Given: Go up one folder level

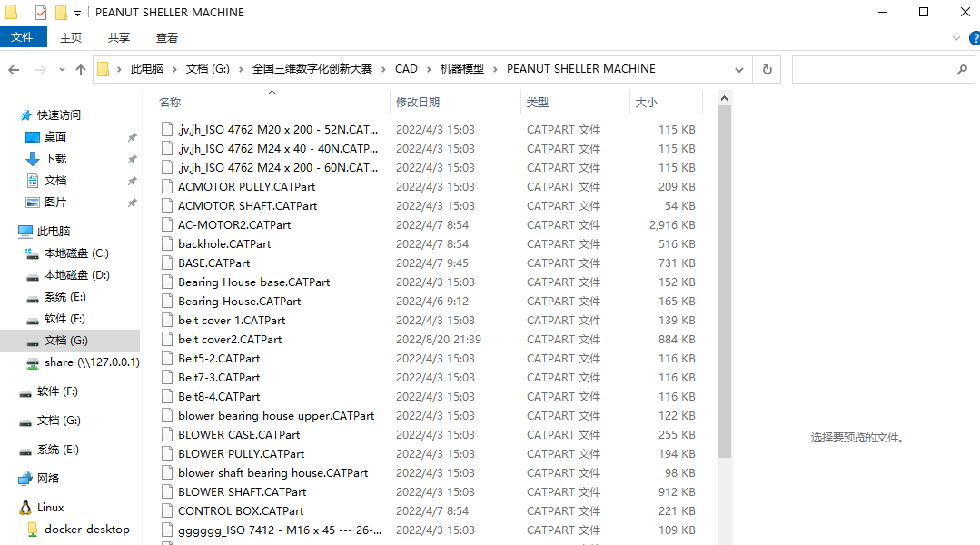Looking at the screenshot, I should (x=81, y=70).
